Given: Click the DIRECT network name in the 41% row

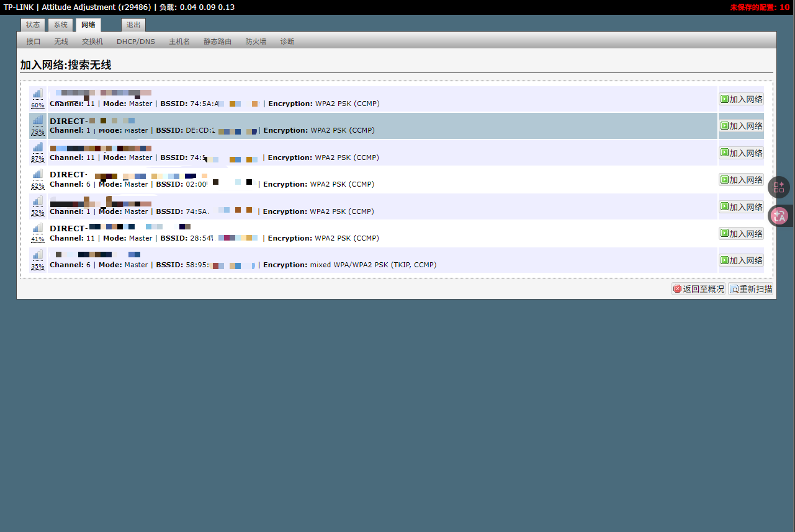Looking at the screenshot, I should point(68,229).
